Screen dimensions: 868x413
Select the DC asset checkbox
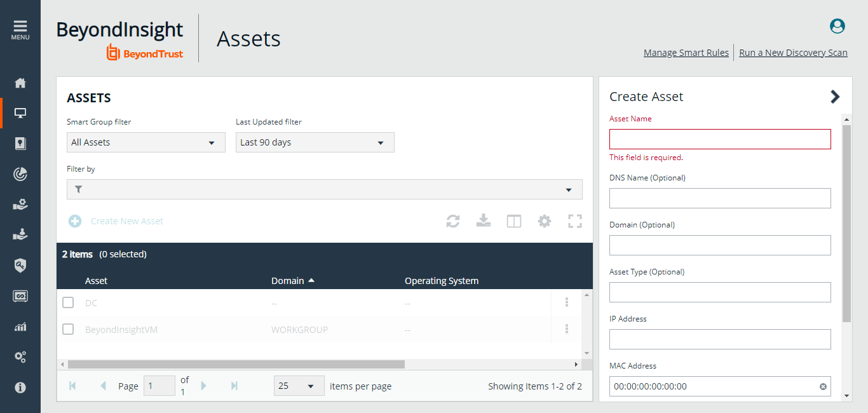click(68, 302)
